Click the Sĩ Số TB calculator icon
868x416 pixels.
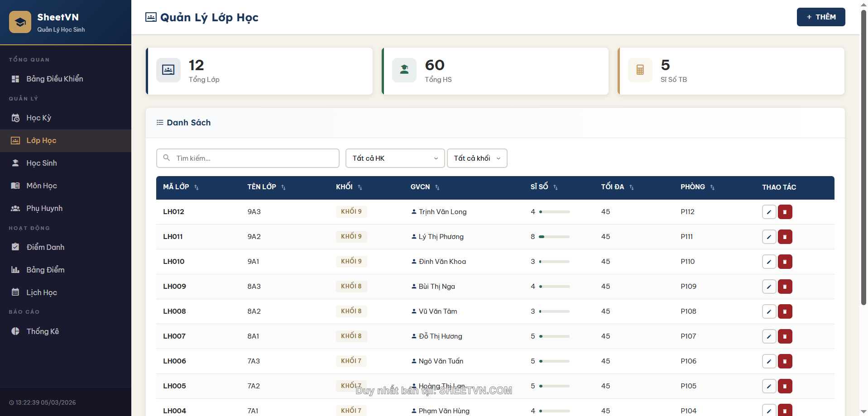click(x=640, y=70)
